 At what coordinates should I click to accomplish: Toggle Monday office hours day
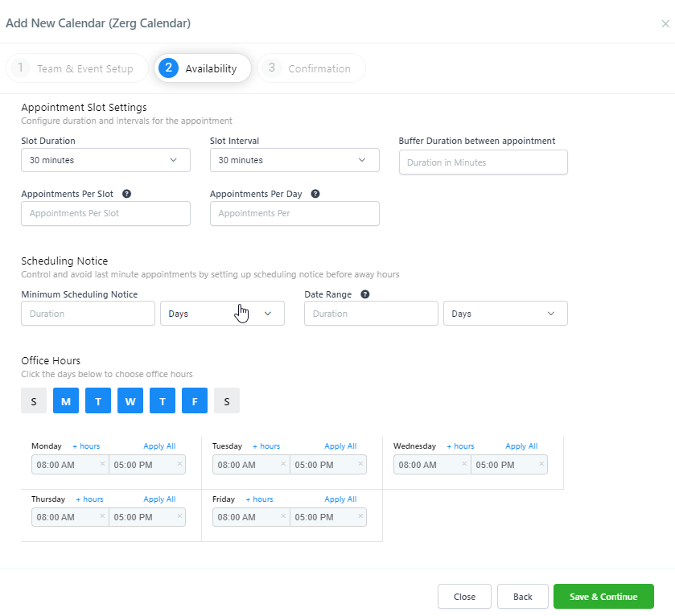pos(66,400)
